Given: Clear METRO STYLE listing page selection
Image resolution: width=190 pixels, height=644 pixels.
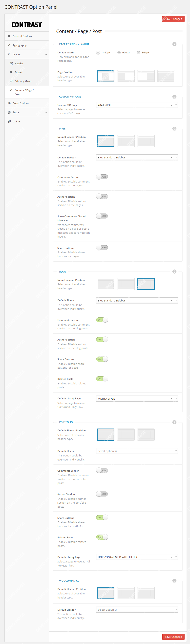Looking at the screenshot, I should tap(171, 399).
